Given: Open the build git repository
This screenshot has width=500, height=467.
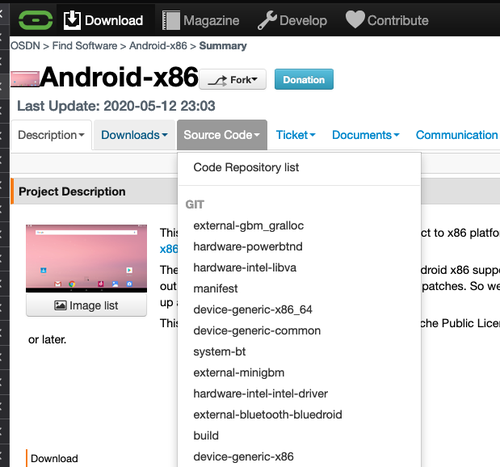Looking at the screenshot, I should coord(299,436).
